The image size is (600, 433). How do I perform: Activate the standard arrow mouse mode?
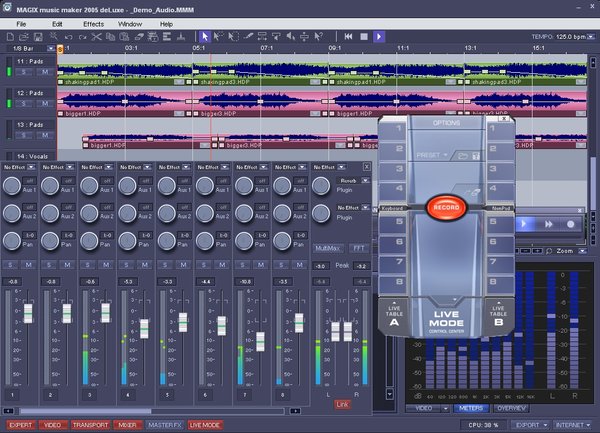(205, 37)
